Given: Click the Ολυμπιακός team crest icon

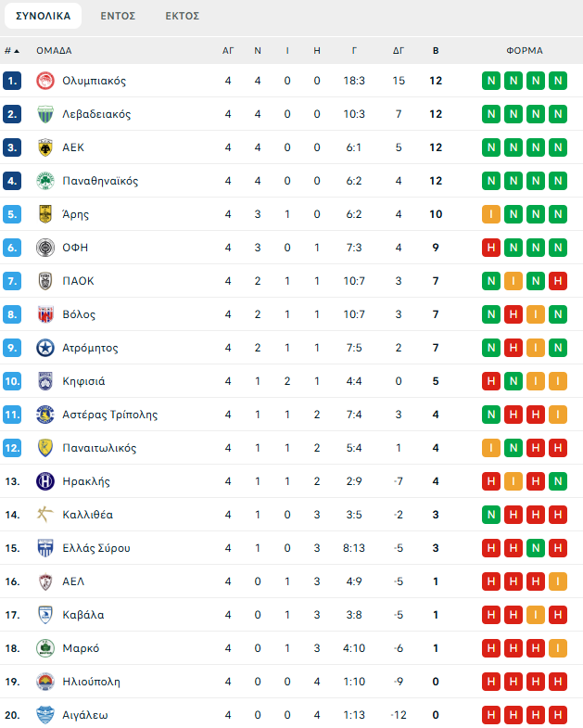Looking at the screenshot, I should [x=44, y=81].
